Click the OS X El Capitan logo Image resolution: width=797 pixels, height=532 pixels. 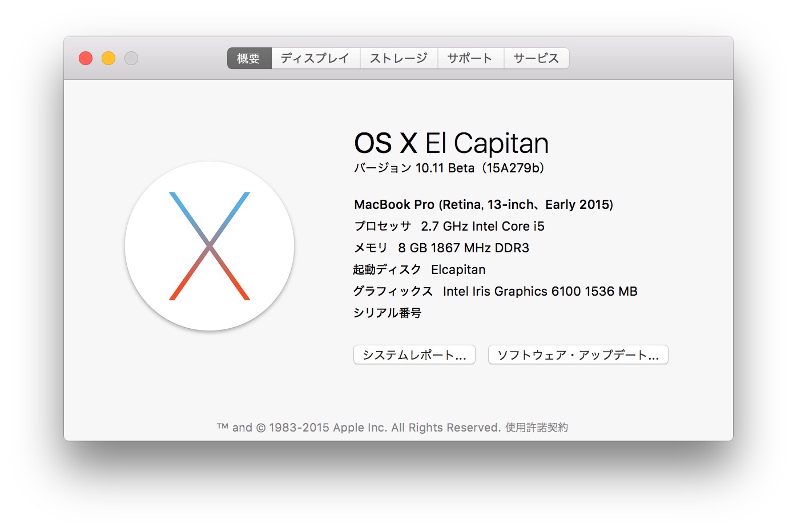pos(210,246)
